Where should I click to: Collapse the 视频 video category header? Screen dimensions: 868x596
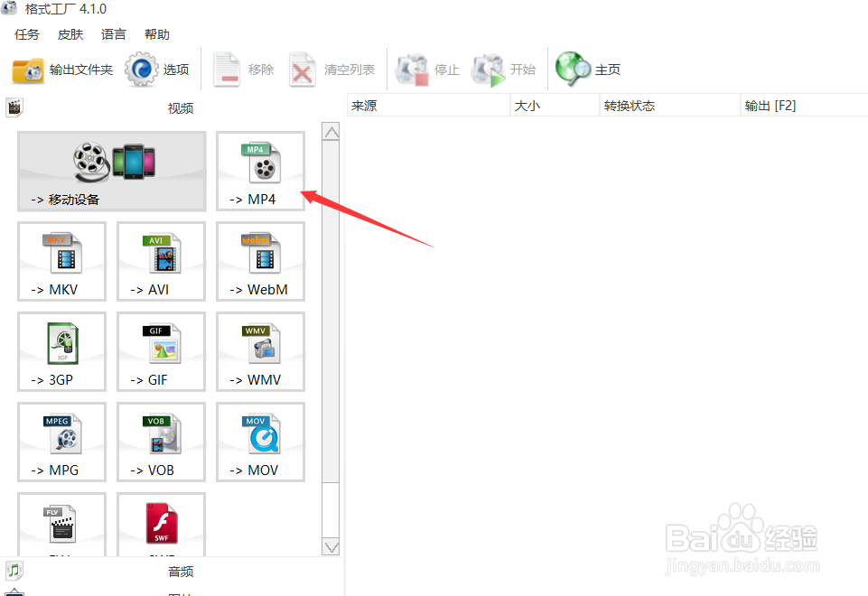(x=181, y=107)
